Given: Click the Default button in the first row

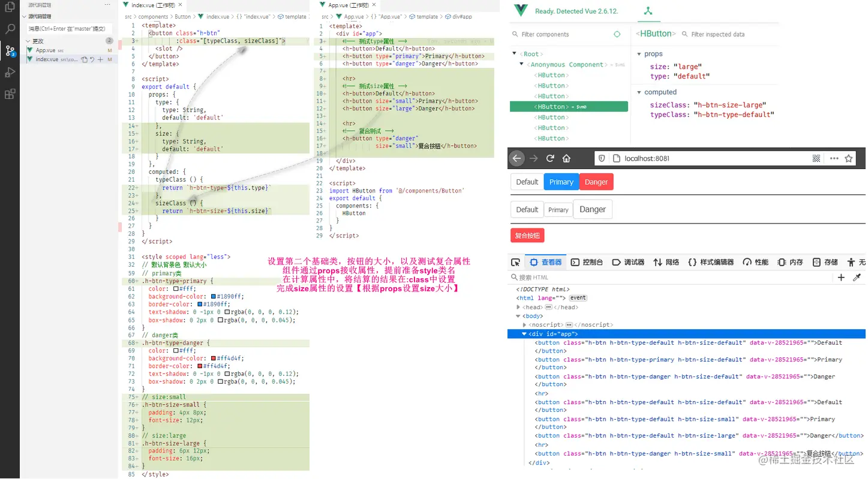Looking at the screenshot, I should tap(527, 182).
